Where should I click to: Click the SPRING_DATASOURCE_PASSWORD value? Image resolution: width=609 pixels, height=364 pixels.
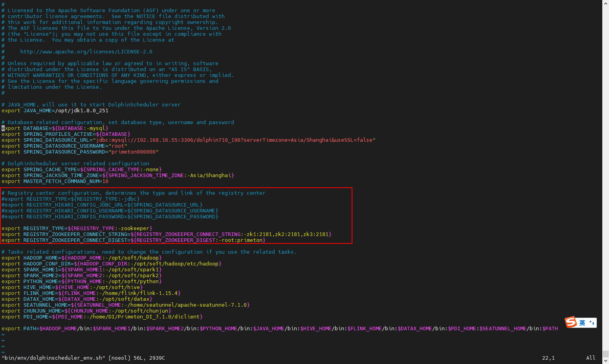(x=133, y=152)
